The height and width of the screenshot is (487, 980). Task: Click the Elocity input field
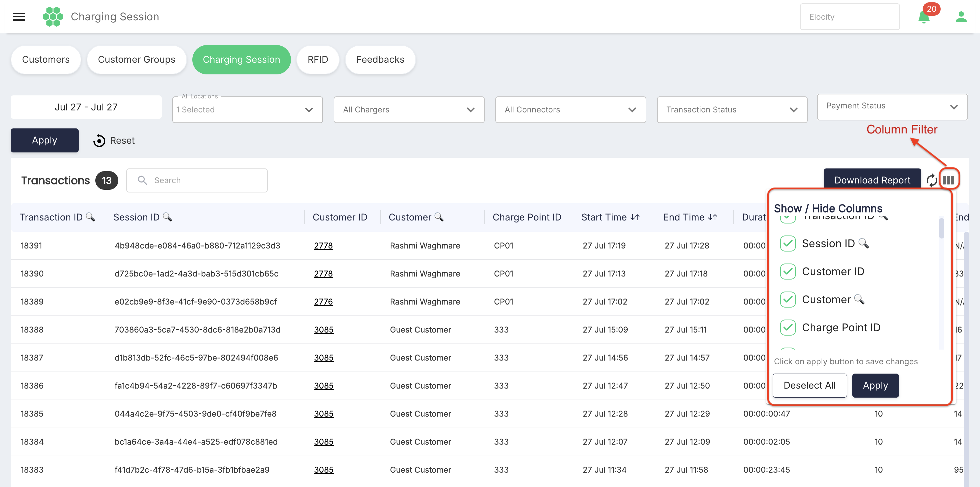[850, 17]
